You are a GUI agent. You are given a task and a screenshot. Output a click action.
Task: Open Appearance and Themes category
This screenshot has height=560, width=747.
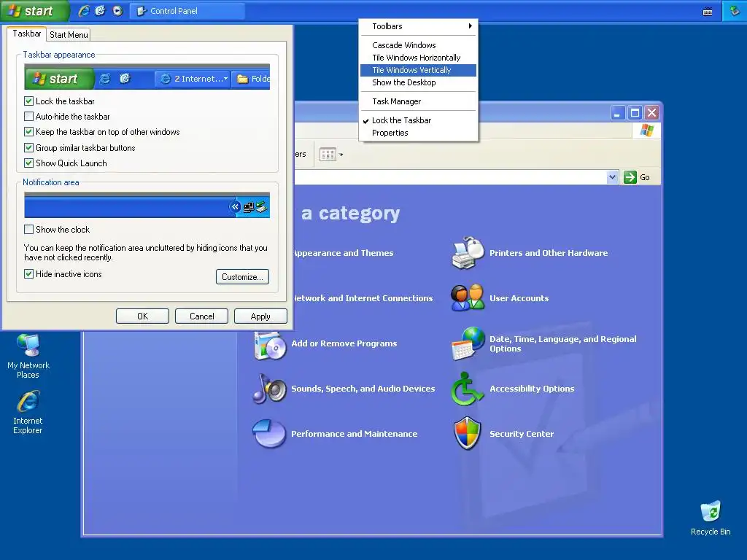pos(344,253)
